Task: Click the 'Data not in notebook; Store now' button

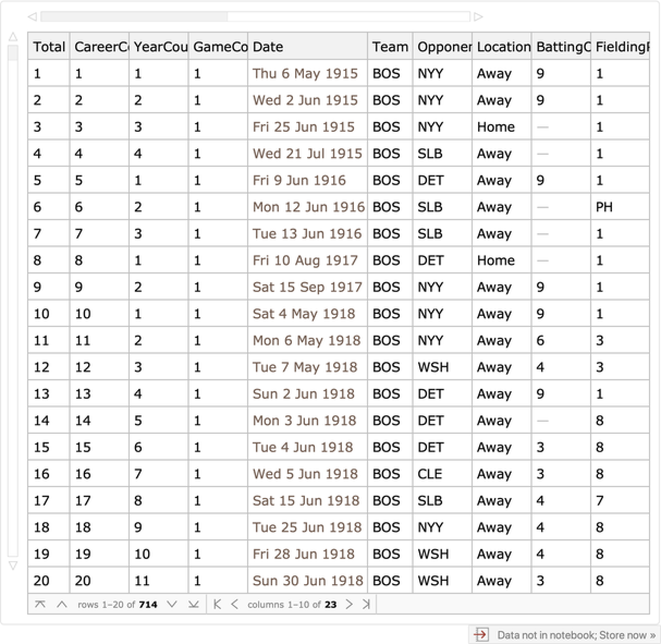Action: click(x=566, y=635)
